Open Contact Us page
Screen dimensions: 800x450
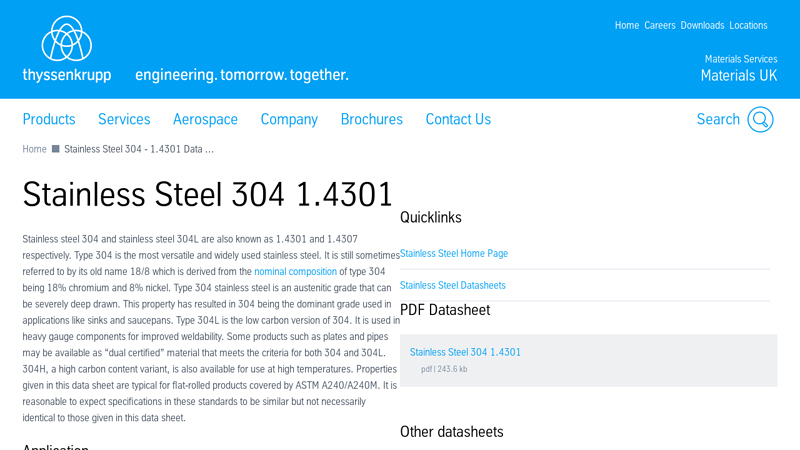point(458,120)
